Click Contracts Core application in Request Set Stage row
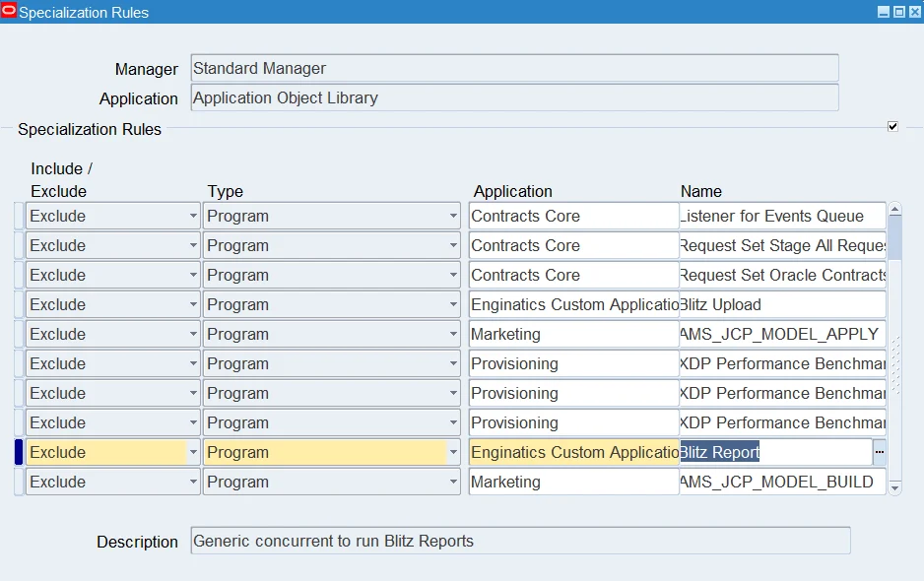 pos(574,245)
